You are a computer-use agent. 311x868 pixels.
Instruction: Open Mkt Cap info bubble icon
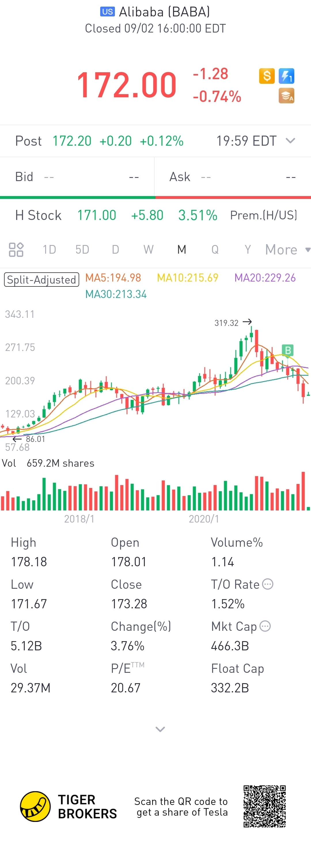[265, 626]
